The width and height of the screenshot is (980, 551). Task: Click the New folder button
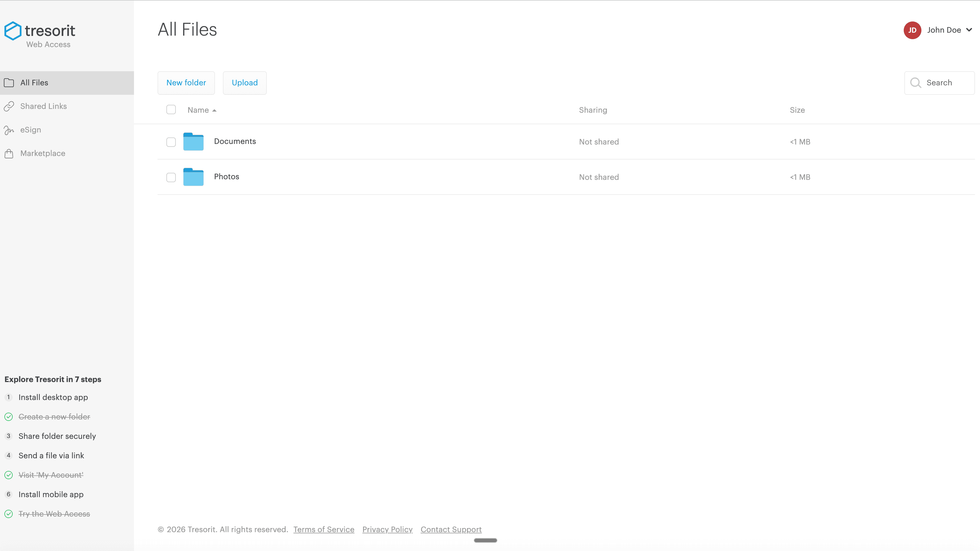point(186,82)
